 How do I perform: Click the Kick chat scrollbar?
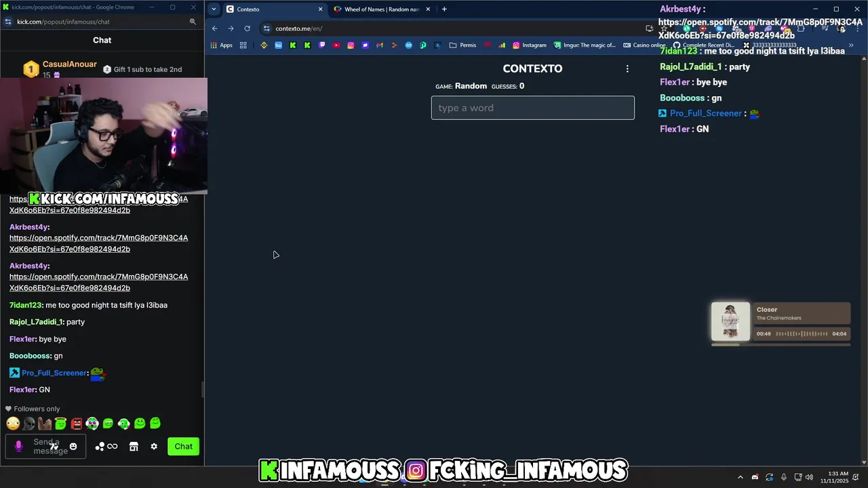pyautogui.click(x=202, y=390)
